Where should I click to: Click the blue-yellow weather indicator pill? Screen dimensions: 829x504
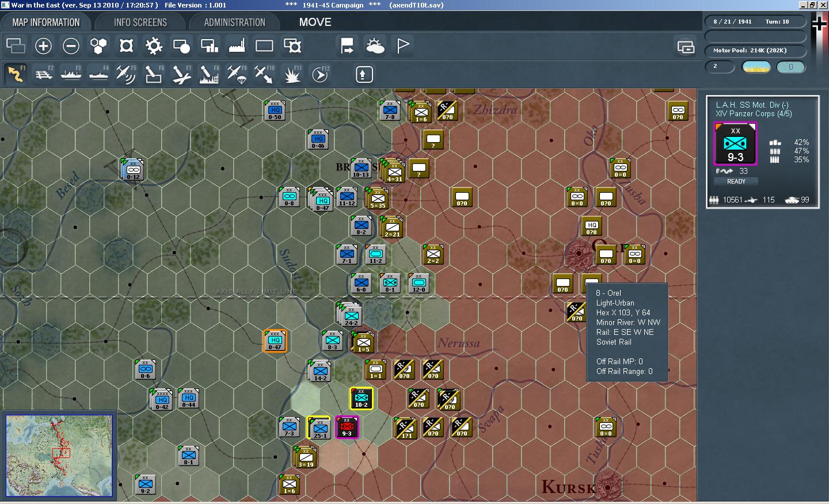[x=756, y=67]
